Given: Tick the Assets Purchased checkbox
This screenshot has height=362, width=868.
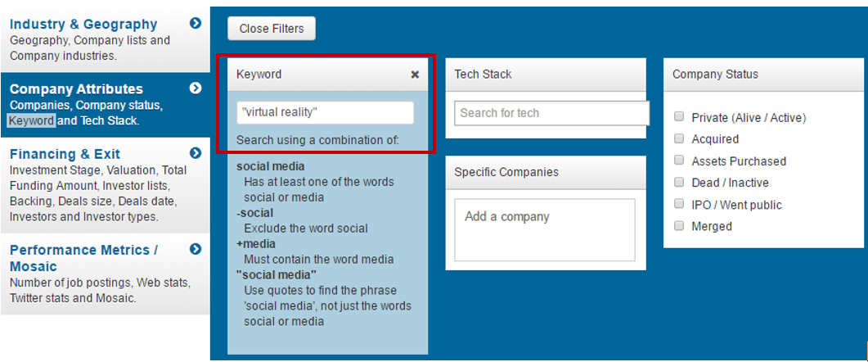Looking at the screenshot, I should click(679, 161).
